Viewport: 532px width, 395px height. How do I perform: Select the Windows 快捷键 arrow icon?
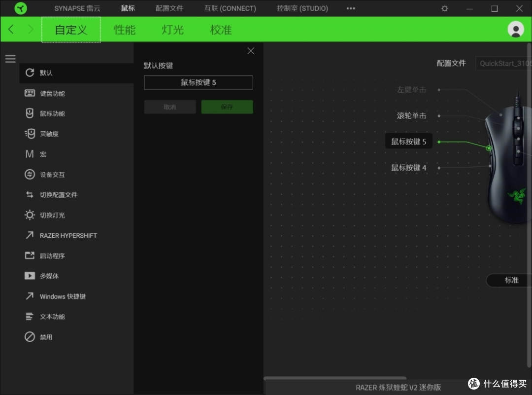tap(30, 296)
